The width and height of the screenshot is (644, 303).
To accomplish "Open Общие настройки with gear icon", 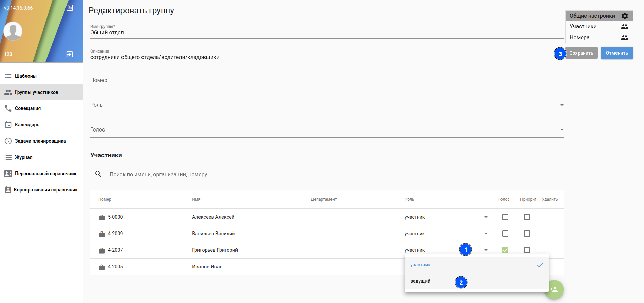I will click(x=599, y=16).
